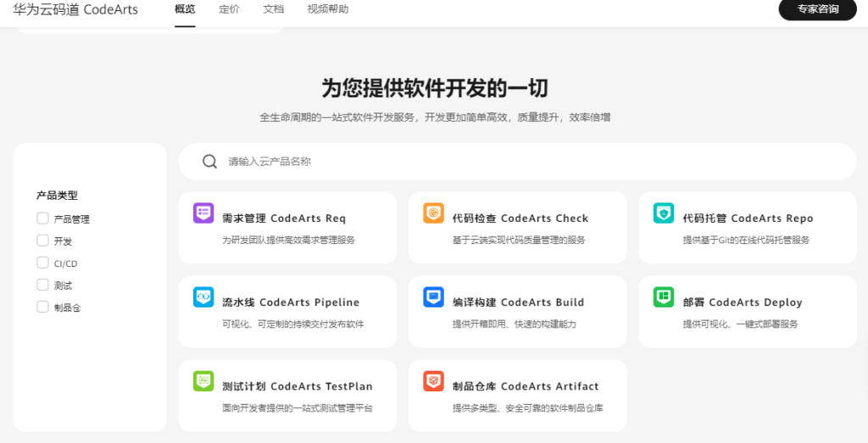Open 代码检查 CodeArts Check link

520,219
